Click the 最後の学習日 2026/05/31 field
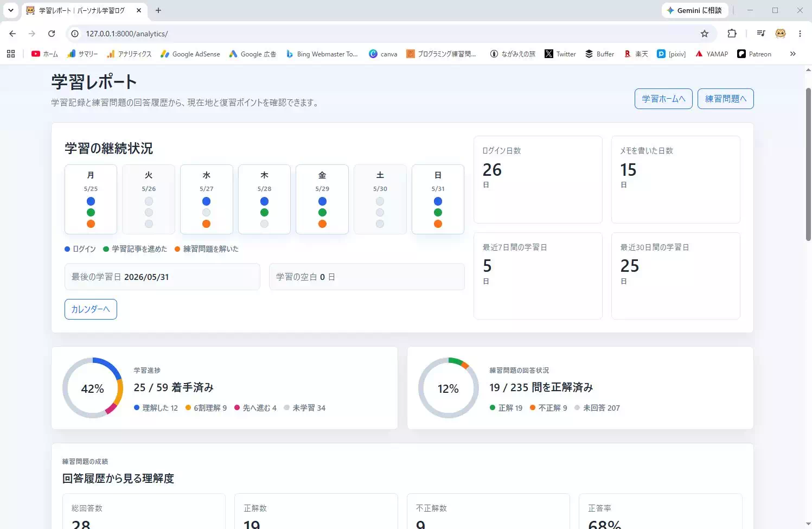The height and width of the screenshot is (529, 812). [162, 277]
